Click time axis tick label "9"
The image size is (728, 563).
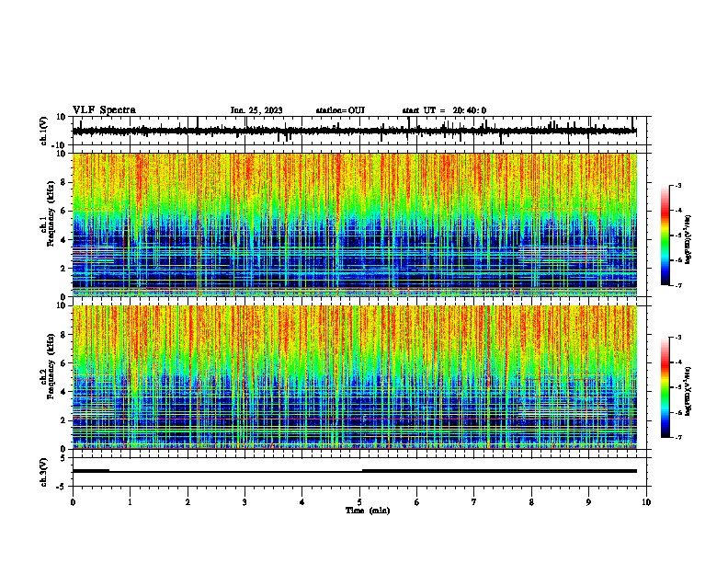(588, 502)
